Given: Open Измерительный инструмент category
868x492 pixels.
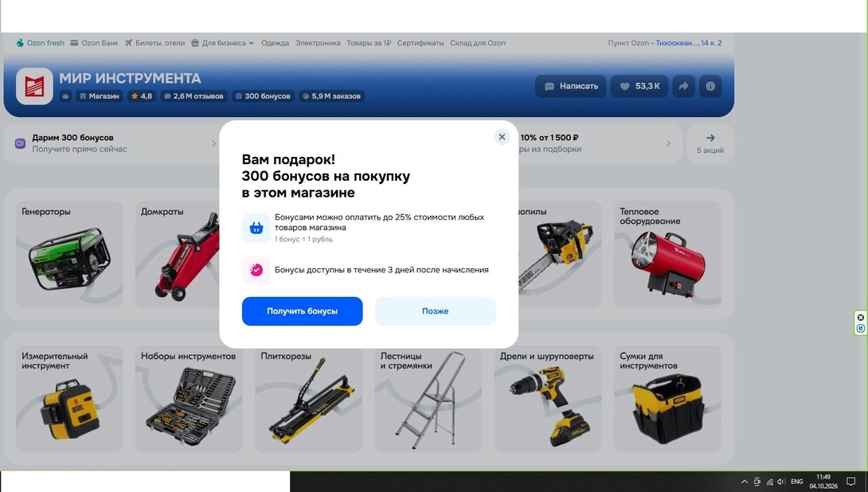Looking at the screenshot, I should coord(69,399).
